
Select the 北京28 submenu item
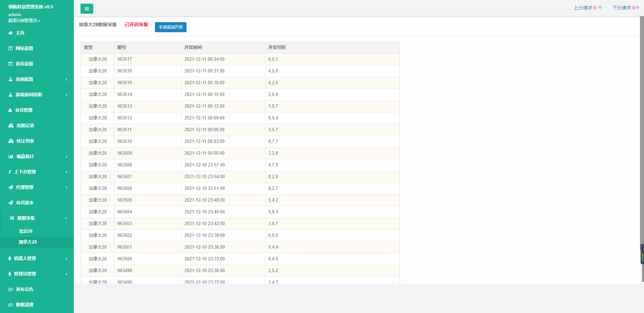25,231
